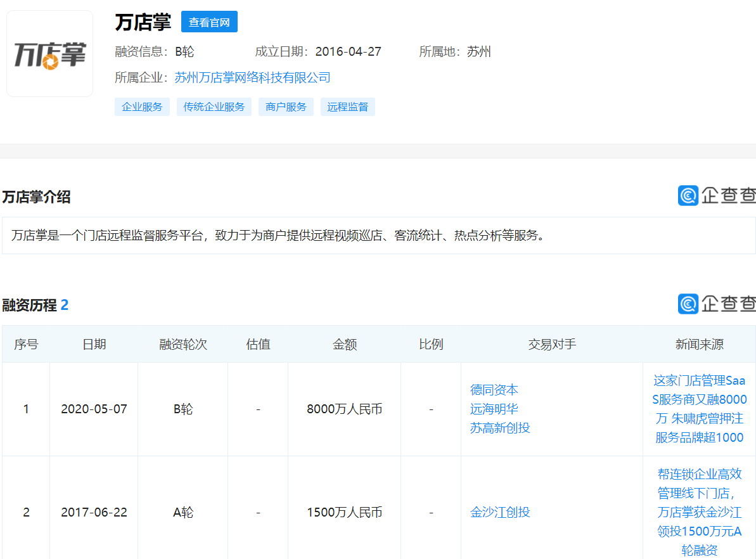Open the 远海明华 investor link
756x559 pixels.
click(x=494, y=409)
